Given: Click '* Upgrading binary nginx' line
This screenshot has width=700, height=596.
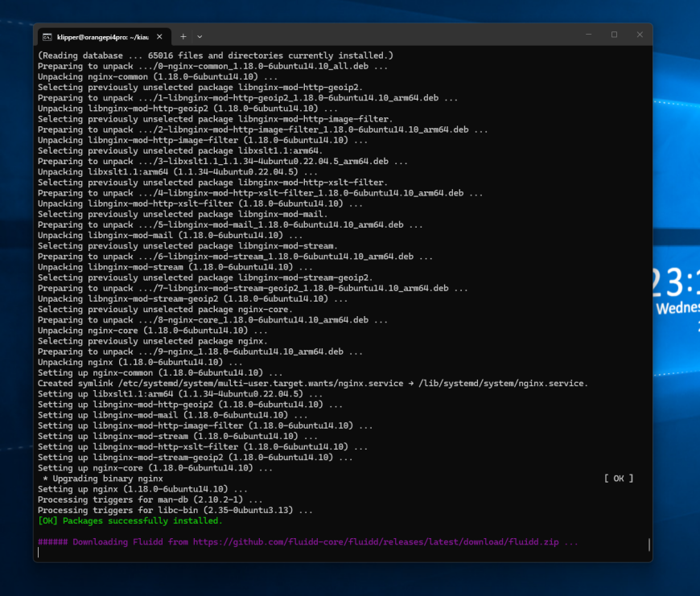Looking at the screenshot, I should [x=103, y=479].
